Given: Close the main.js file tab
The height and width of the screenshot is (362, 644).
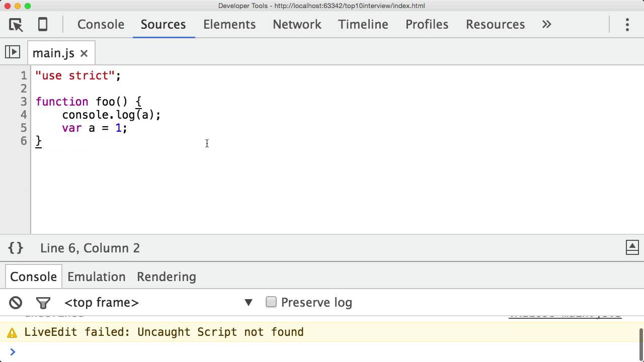Looking at the screenshot, I should [84, 53].
